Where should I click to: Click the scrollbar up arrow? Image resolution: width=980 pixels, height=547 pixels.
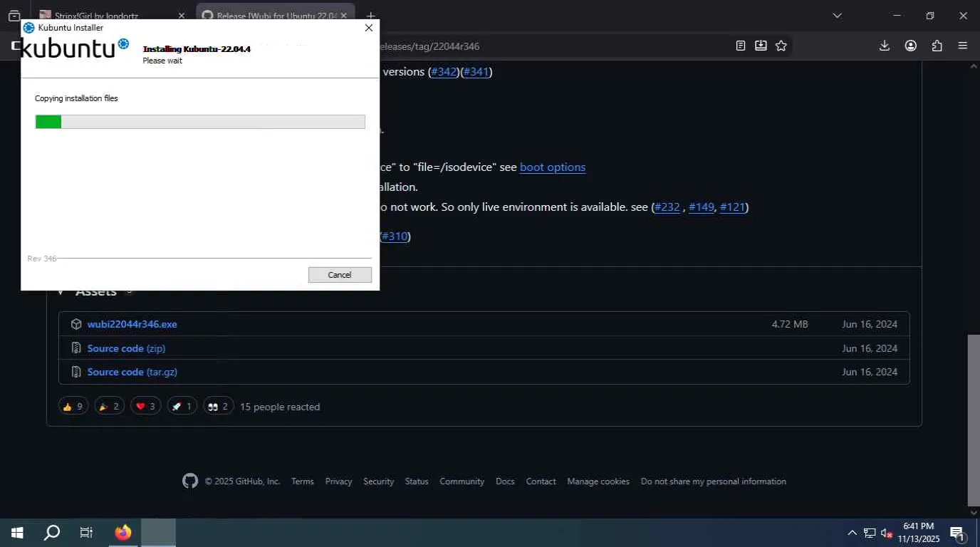(974, 66)
